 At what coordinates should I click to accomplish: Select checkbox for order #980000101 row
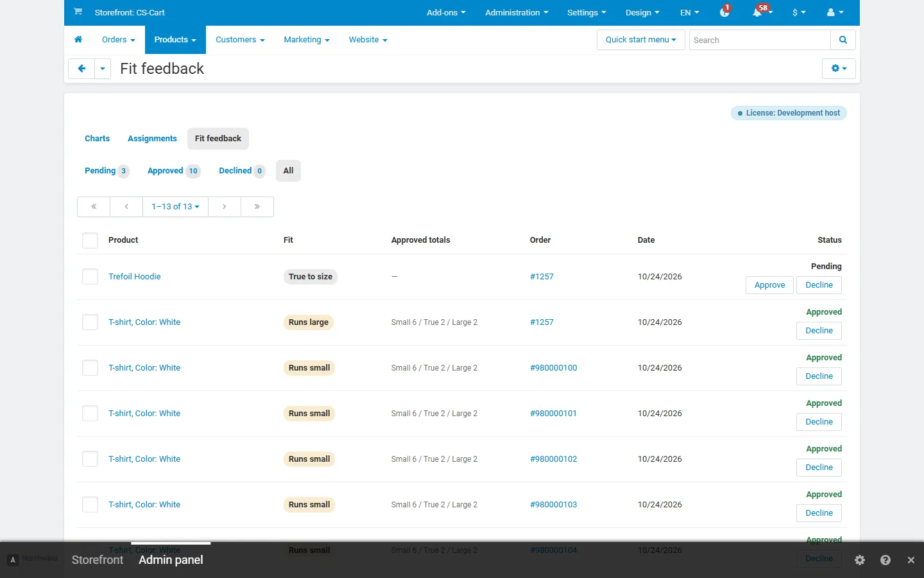[x=90, y=414]
